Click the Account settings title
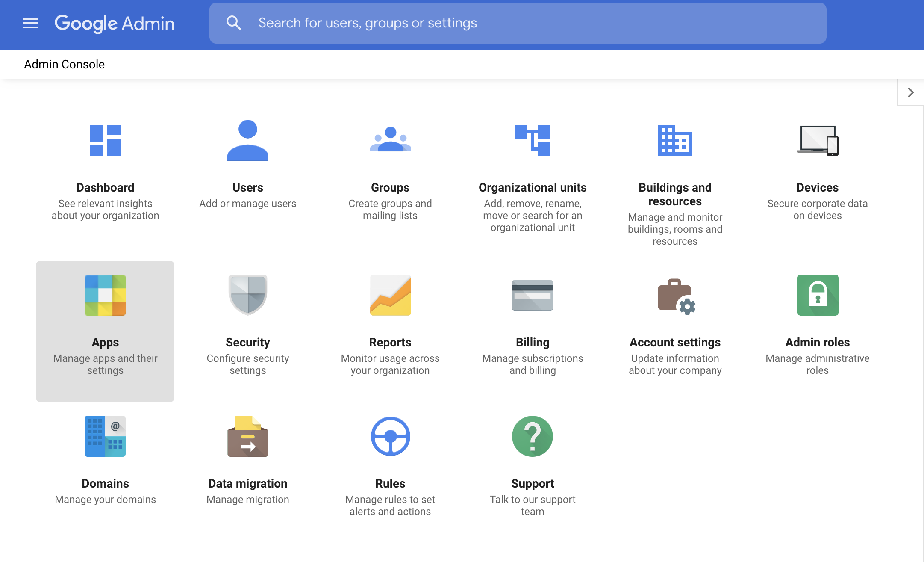The height and width of the screenshot is (562, 924). pos(675,343)
